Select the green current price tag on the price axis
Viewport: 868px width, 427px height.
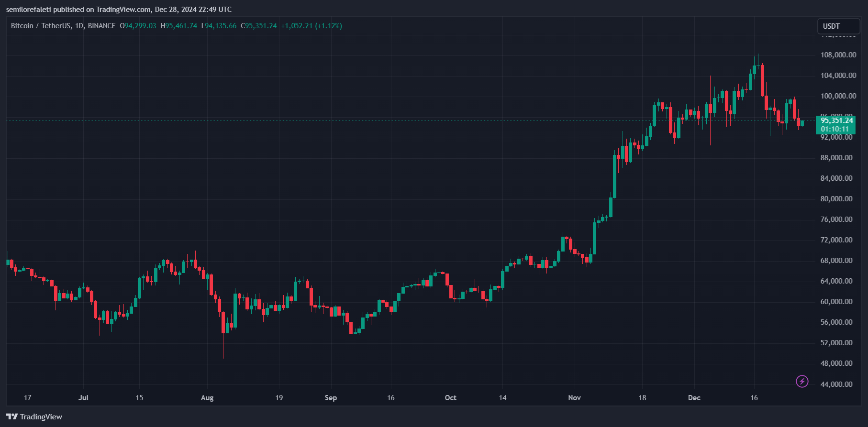coord(835,125)
